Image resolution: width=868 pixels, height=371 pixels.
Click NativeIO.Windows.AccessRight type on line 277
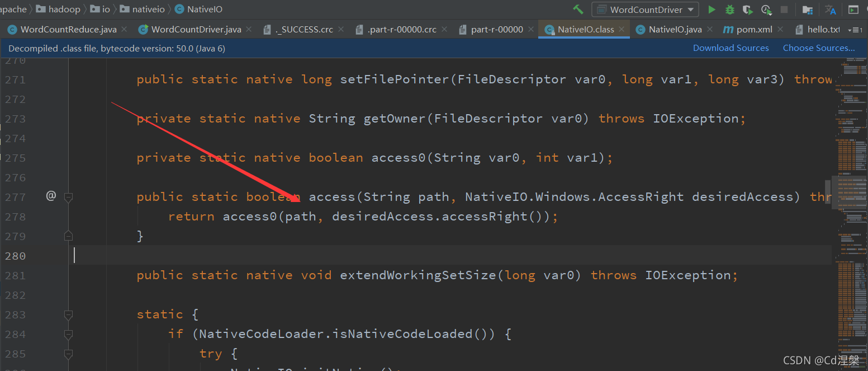(x=575, y=197)
